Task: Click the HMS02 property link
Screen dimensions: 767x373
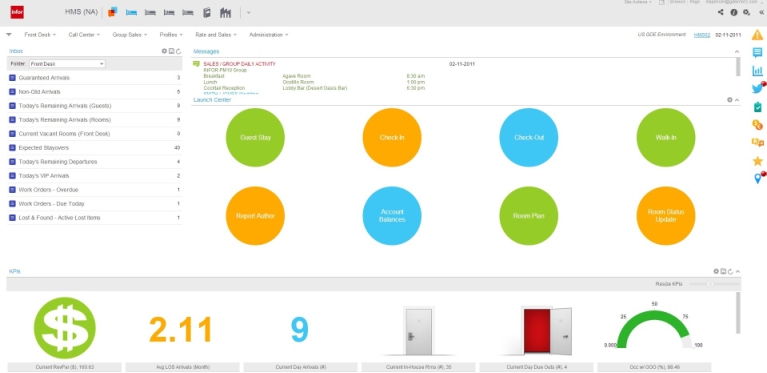Action: [x=701, y=35]
